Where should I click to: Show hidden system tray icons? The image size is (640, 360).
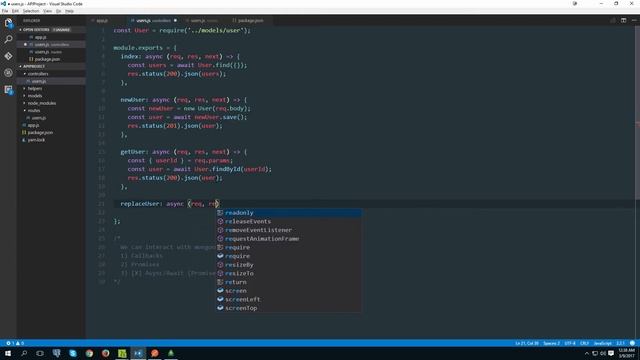tap(587, 353)
